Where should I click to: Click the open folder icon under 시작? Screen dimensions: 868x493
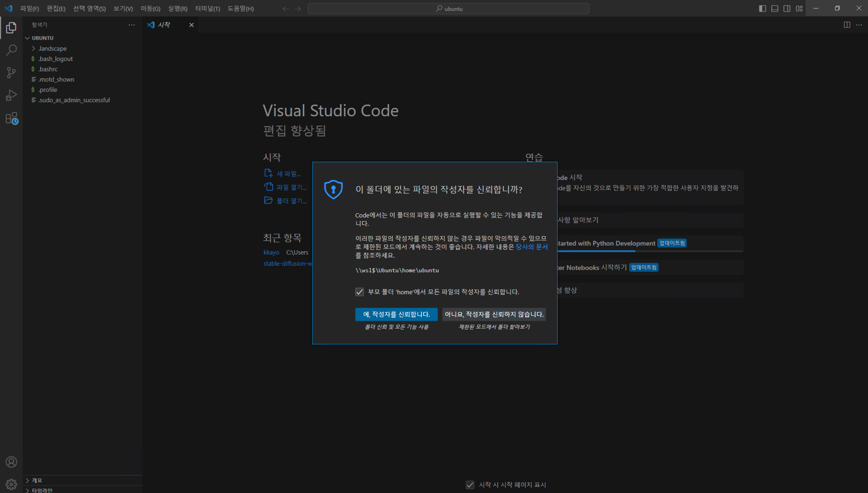tap(268, 200)
